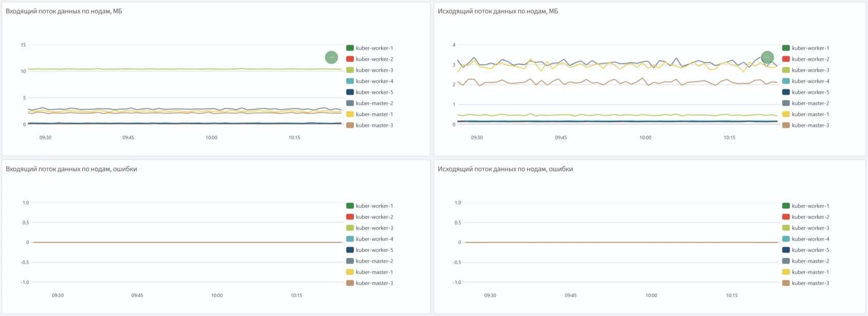Click 10:00 time label on outgoing MB chart

pos(645,138)
